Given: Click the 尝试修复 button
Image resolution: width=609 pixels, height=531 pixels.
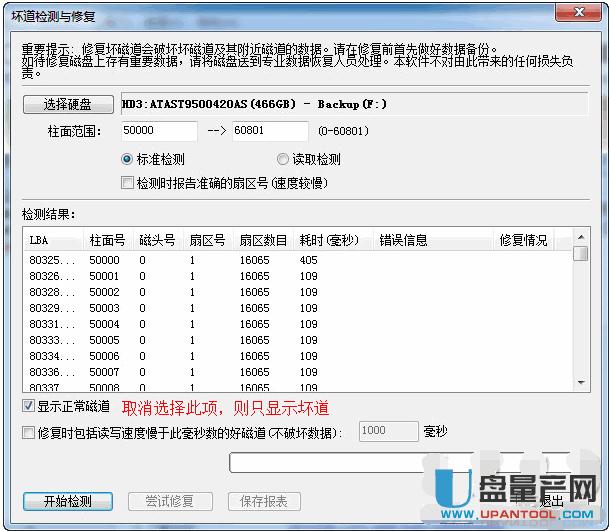Looking at the screenshot, I should (169, 500).
